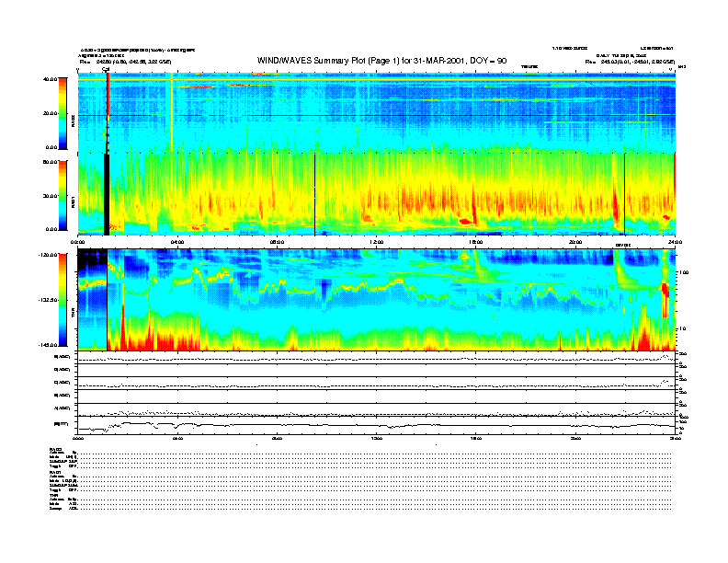Screen dimensions: 728x563
Task: Click the 30.00 tick on RAD1 scale
Action: tap(50, 196)
